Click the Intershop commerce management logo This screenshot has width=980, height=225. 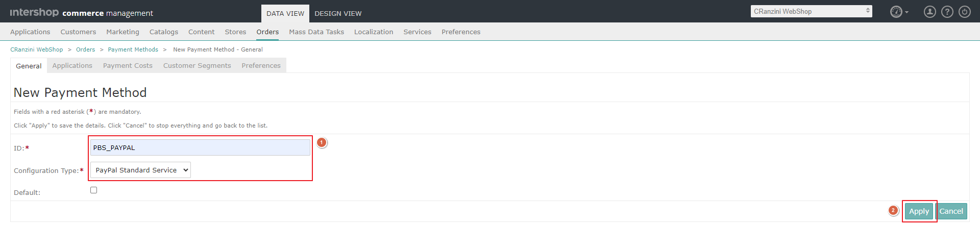click(x=82, y=13)
